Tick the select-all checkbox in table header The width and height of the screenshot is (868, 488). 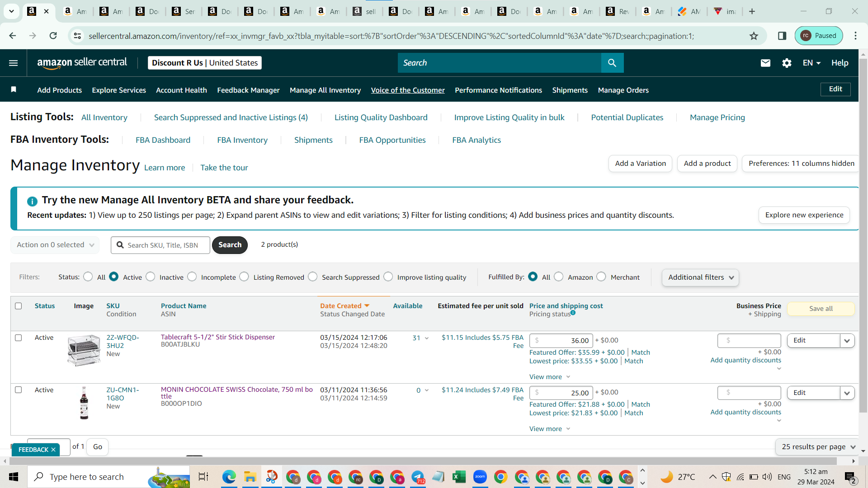pyautogui.click(x=19, y=306)
